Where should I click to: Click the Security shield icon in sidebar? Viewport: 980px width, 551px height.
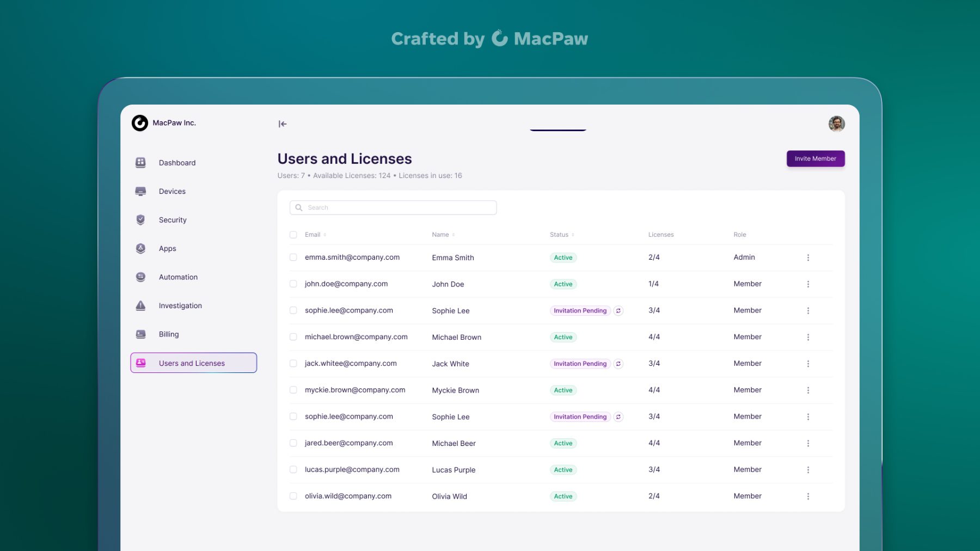[x=140, y=220]
